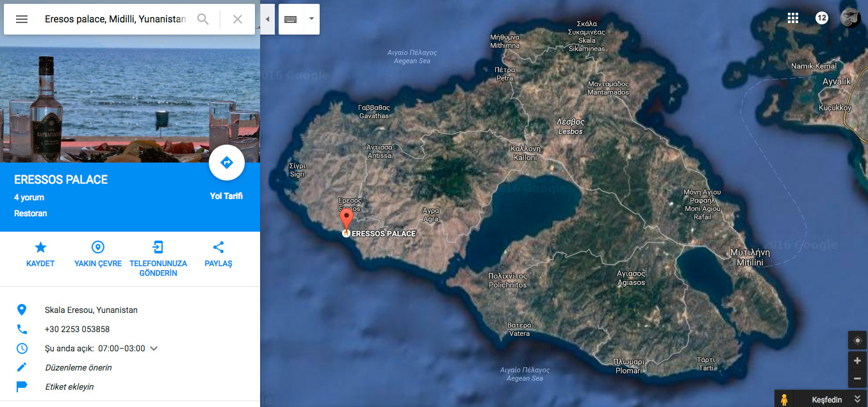This screenshot has width=868, height=407.
Task: Expand the opening hours chevron
Action: click(x=154, y=349)
